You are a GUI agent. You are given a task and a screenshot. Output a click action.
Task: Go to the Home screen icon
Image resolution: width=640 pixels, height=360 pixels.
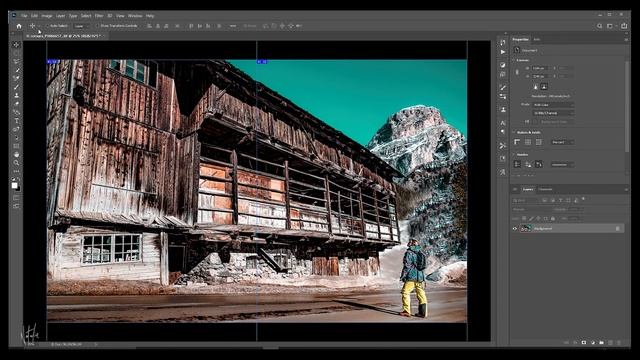point(19,26)
